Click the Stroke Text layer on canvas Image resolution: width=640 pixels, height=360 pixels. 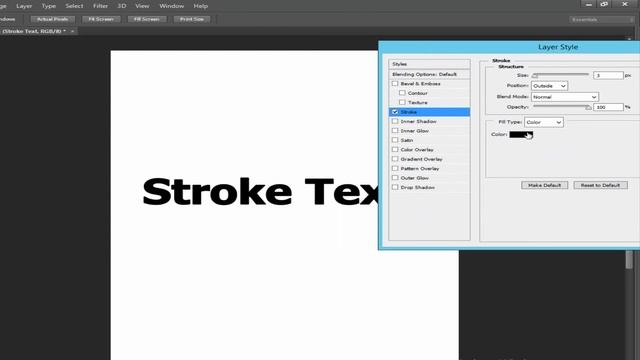pyautogui.click(x=261, y=192)
